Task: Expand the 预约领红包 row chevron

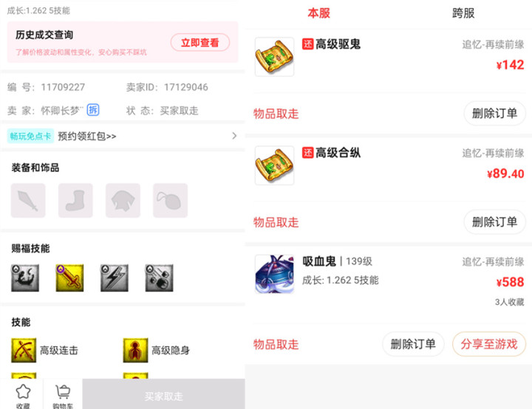Action: pyautogui.click(x=234, y=136)
